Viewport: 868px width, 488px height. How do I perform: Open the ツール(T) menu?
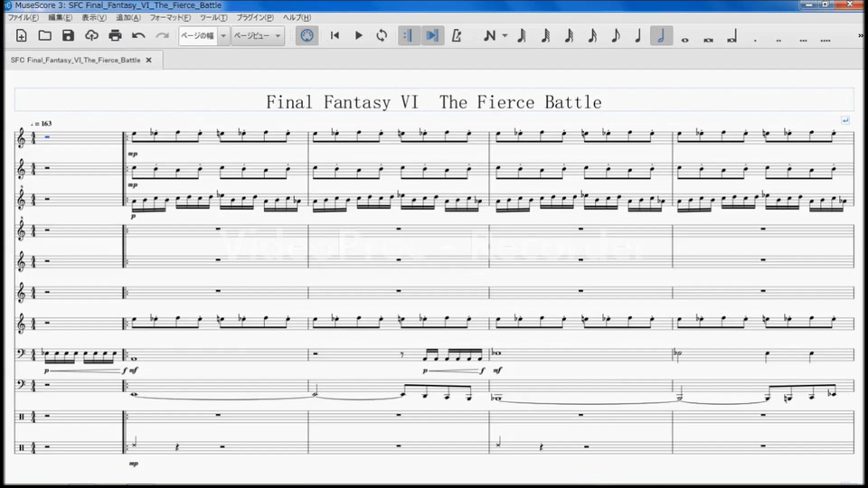213,17
